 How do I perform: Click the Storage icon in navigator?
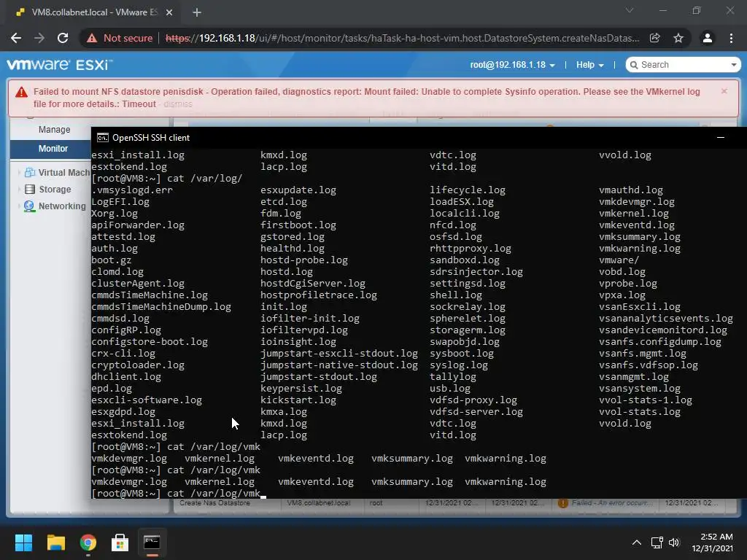click(x=29, y=189)
